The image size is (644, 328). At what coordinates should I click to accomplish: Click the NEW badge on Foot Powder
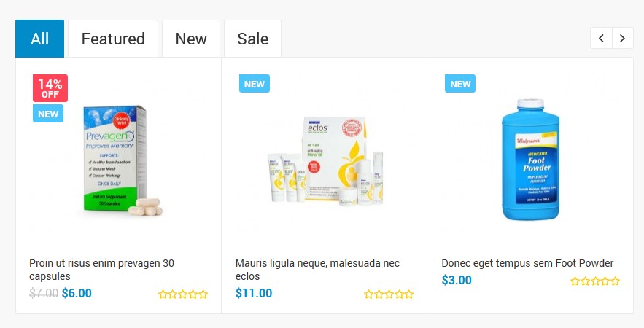[x=460, y=84]
